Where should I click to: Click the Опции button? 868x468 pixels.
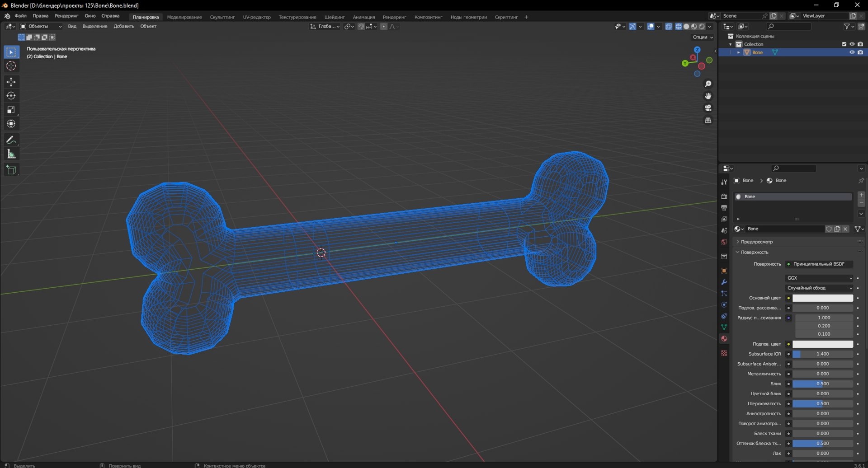[703, 37]
